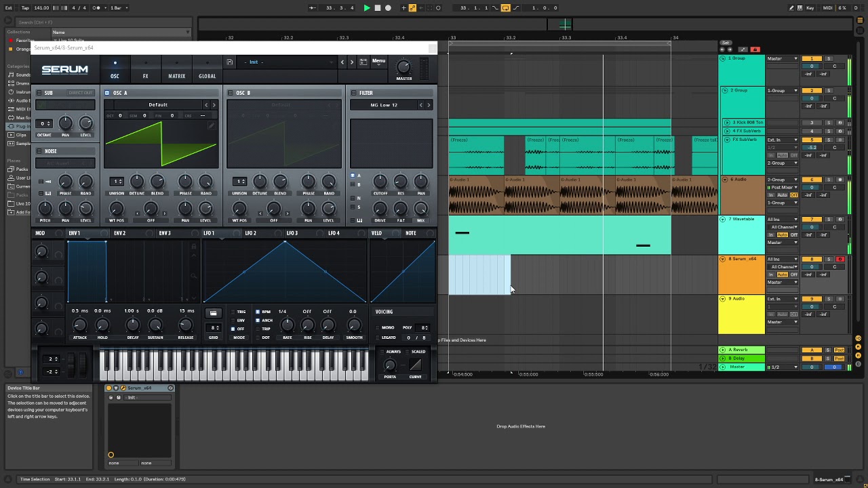The image size is (868, 488).
Task: Click the red Favorites collection item
Action: tap(22, 41)
